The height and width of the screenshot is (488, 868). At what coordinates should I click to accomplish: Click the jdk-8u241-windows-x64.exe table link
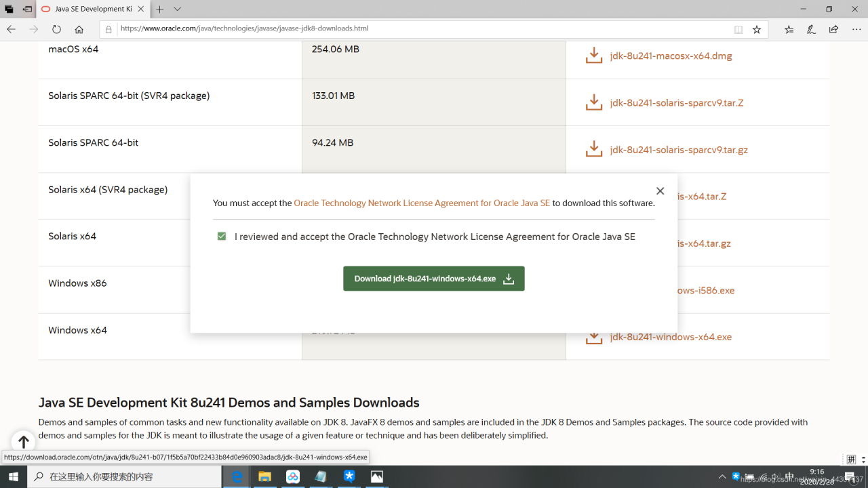(671, 337)
